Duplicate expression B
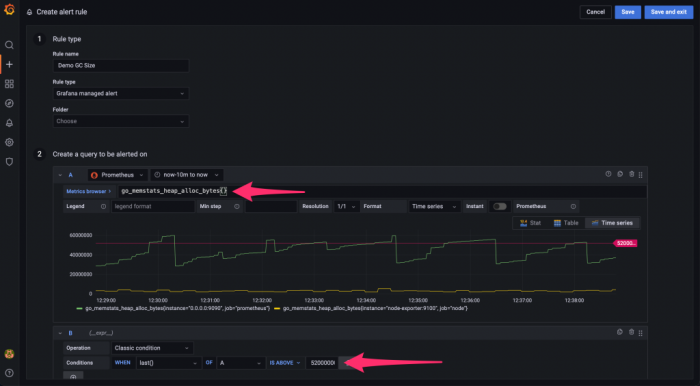This screenshot has height=386, width=700. 620,332
